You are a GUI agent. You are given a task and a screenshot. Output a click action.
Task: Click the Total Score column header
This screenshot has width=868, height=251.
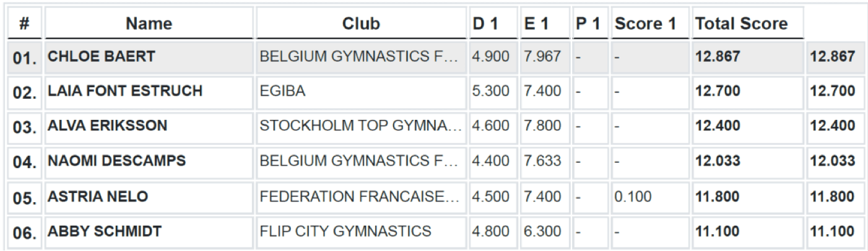740,24
